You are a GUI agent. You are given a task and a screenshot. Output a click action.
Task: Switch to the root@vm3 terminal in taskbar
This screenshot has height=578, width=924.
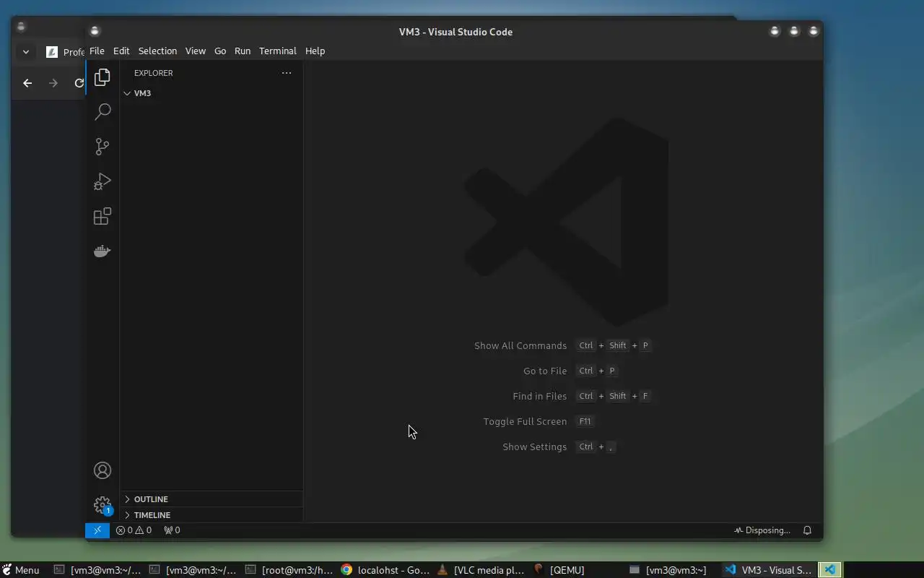289,570
